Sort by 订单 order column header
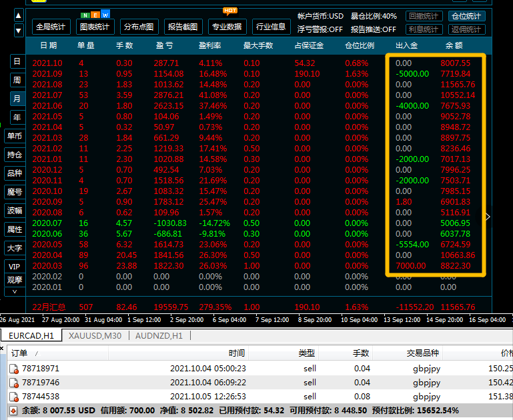Screen dimensions: 513x420 [58, 353]
